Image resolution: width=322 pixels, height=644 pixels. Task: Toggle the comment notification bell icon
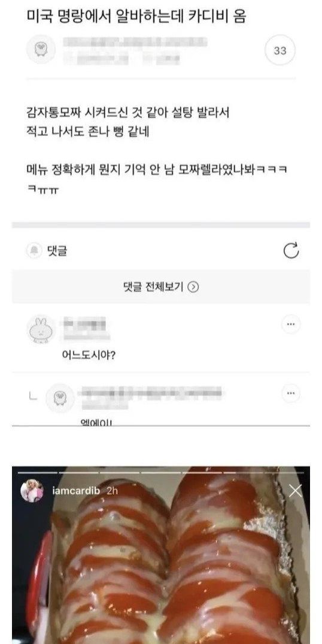34,251
